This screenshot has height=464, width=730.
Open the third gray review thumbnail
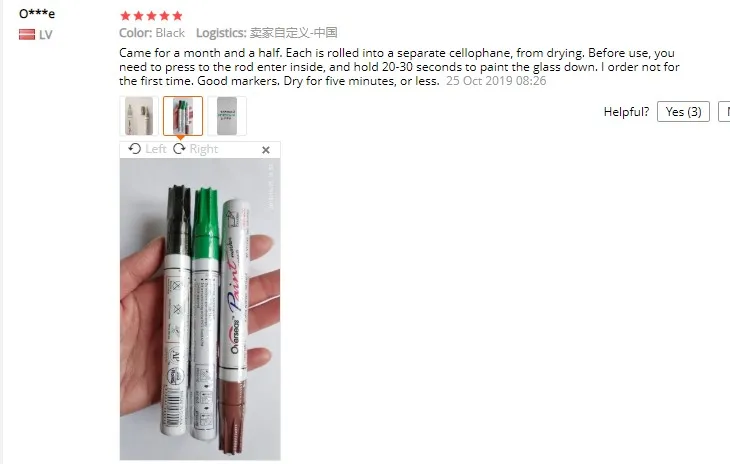tap(227, 116)
